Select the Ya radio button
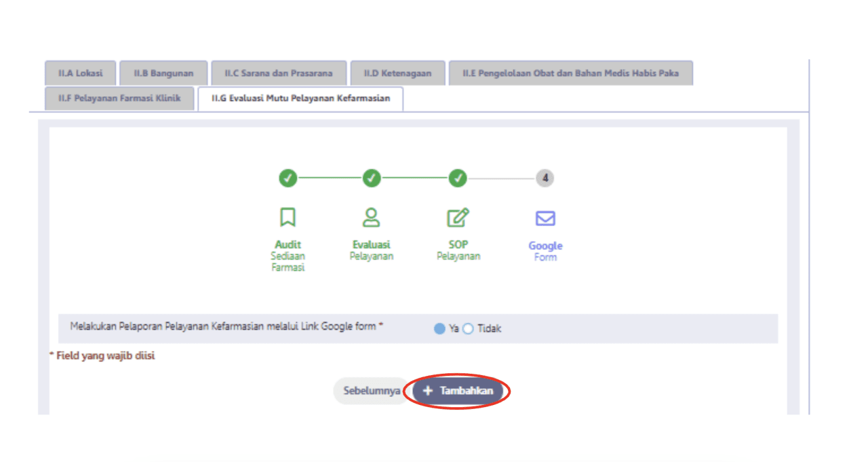The width and height of the screenshot is (868, 462). [x=439, y=329]
